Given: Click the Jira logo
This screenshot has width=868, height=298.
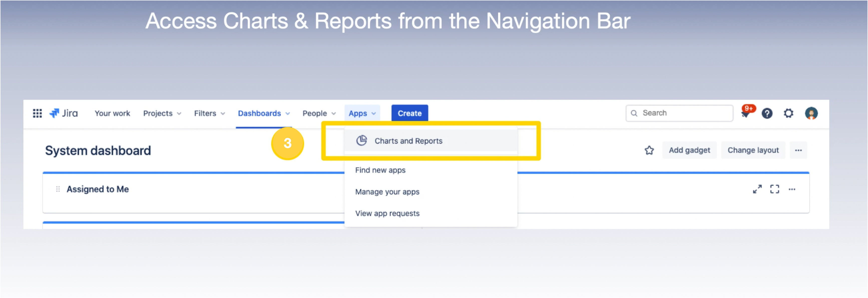Looking at the screenshot, I should pyautogui.click(x=64, y=113).
